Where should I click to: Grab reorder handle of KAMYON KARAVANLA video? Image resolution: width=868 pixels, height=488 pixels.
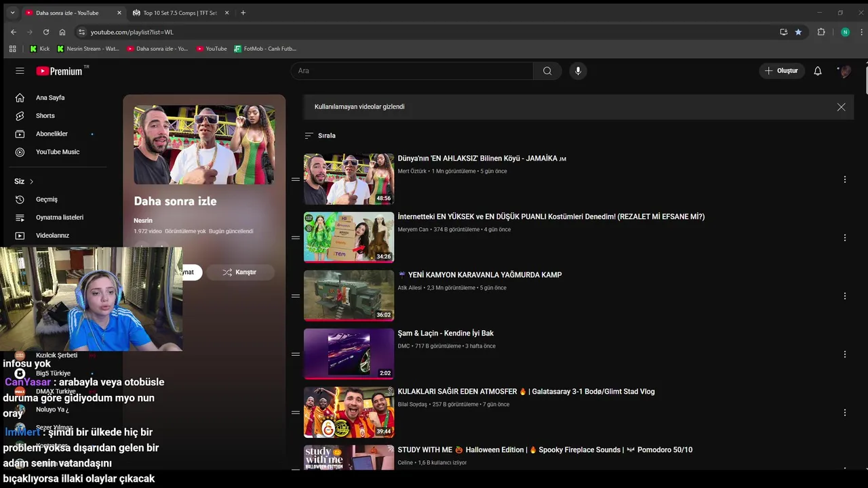click(296, 296)
